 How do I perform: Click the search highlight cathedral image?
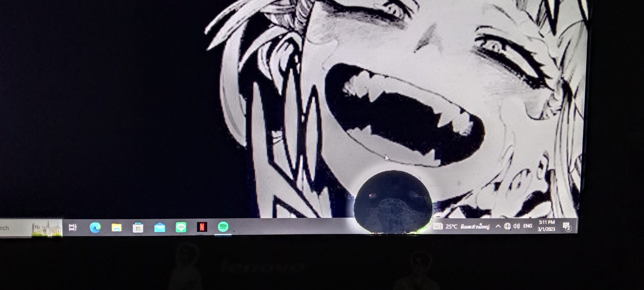47,229
